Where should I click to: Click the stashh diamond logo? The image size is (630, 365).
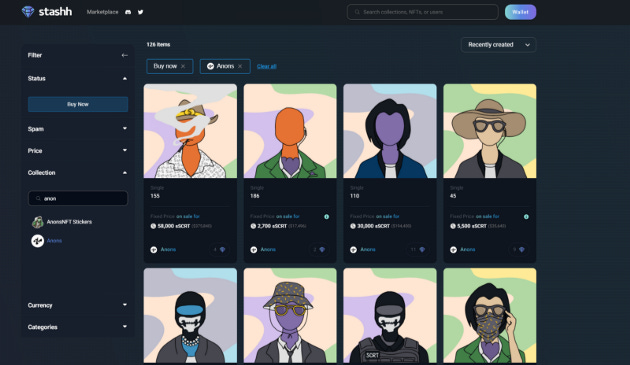(28, 12)
